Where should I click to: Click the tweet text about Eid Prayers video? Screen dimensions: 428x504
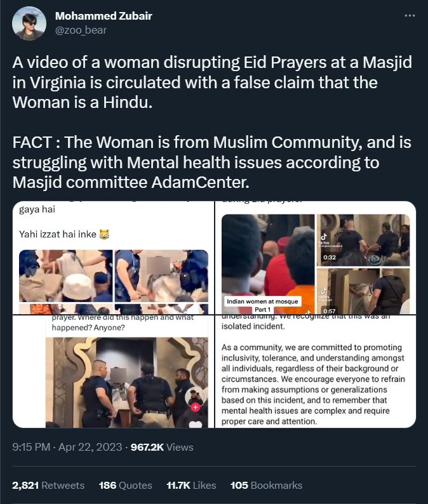coord(212,122)
